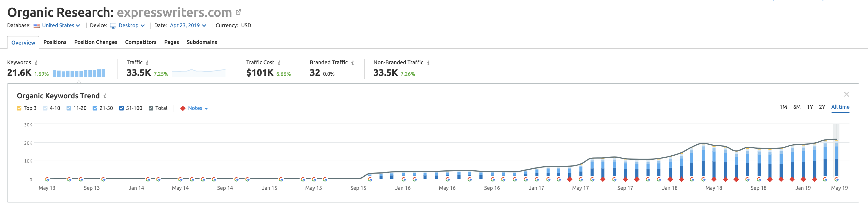This screenshot has height=210, width=868.
Task: Set chart range to 1Y
Action: click(x=810, y=107)
